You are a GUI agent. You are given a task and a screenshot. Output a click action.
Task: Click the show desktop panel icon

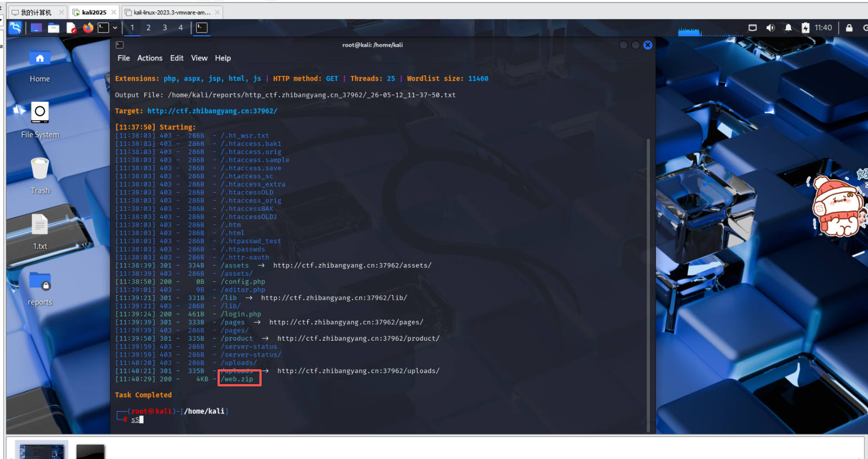click(36, 28)
